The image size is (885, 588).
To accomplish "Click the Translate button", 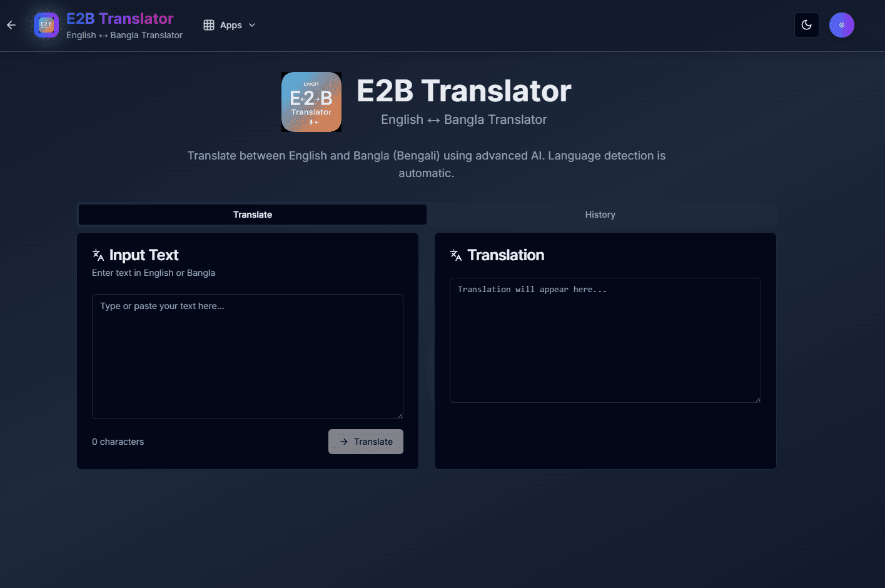I will pos(366,442).
